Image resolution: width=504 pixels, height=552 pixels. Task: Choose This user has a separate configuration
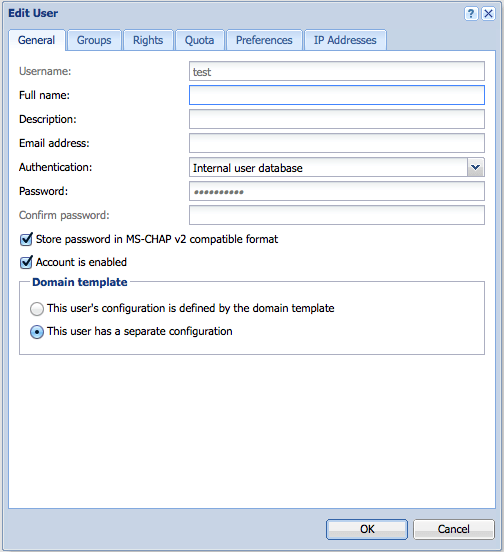(x=37, y=332)
